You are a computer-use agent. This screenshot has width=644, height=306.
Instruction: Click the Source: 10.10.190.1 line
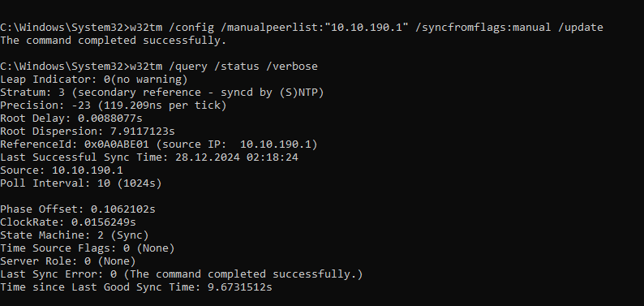[x=61, y=170]
